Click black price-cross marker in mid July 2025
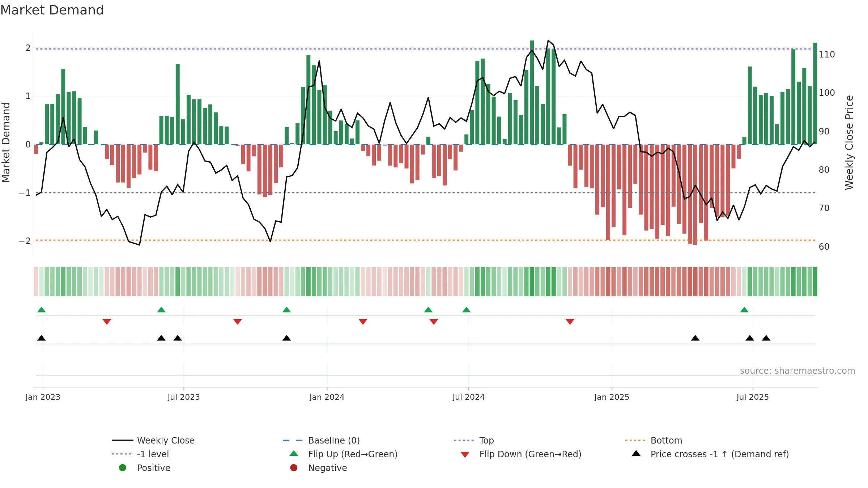The image size is (868, 488). pos(766,338)
